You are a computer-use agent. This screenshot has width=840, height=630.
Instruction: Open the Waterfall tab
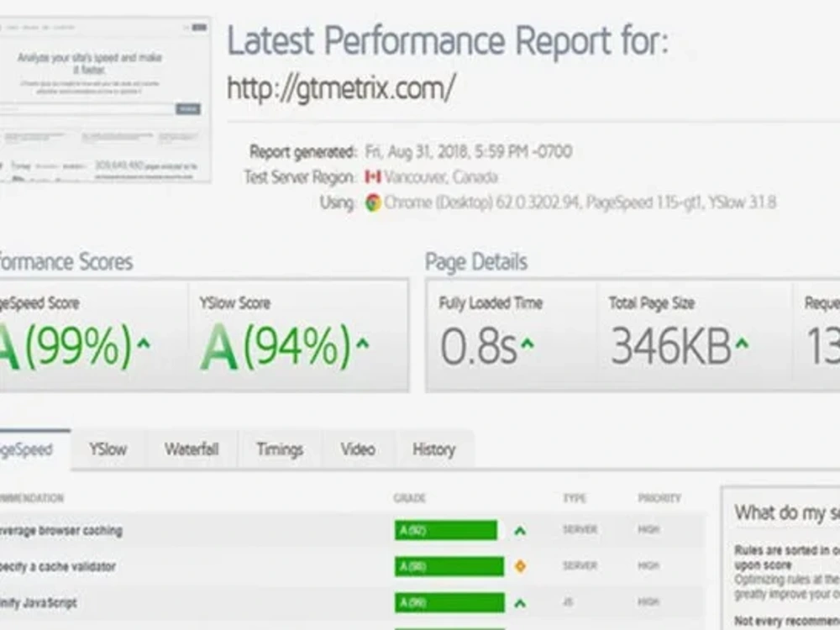(192, 450)
